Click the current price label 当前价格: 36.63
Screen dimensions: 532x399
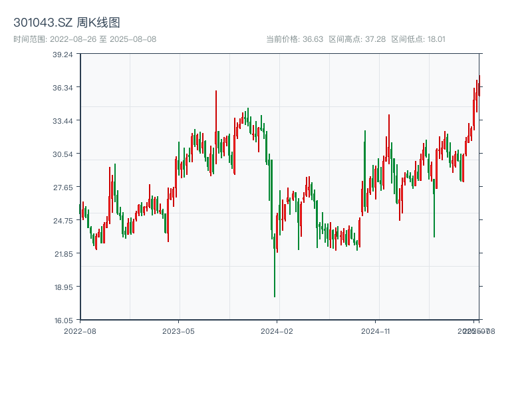coord(295,39)
